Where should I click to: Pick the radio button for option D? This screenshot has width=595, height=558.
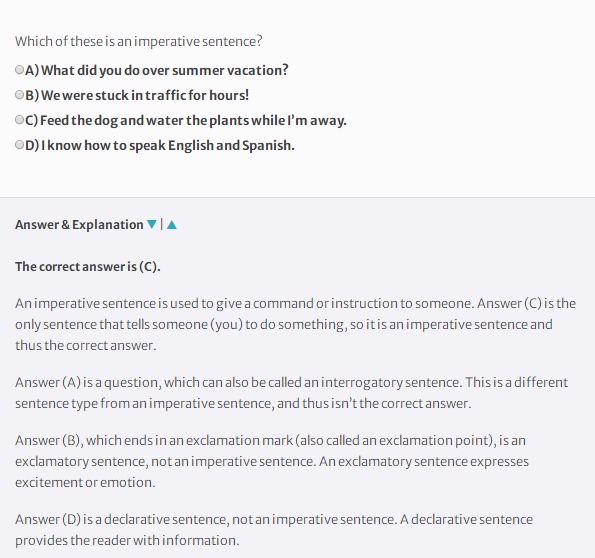click(19, 145)
